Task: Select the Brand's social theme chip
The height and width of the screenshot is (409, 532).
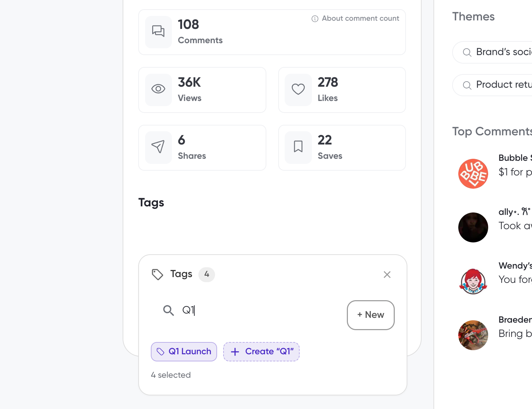Action: click(492, 52)
